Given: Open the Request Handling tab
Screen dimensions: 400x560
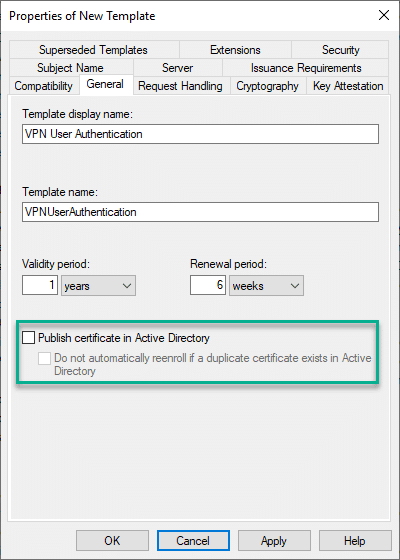Looking at the screenshot, I should (180, 86).
